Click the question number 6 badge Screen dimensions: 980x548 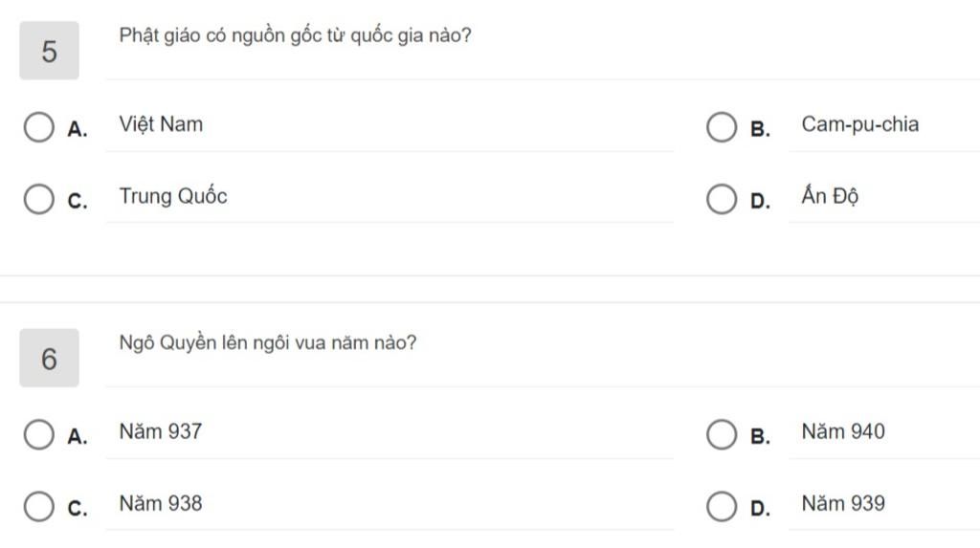[50, 358]
